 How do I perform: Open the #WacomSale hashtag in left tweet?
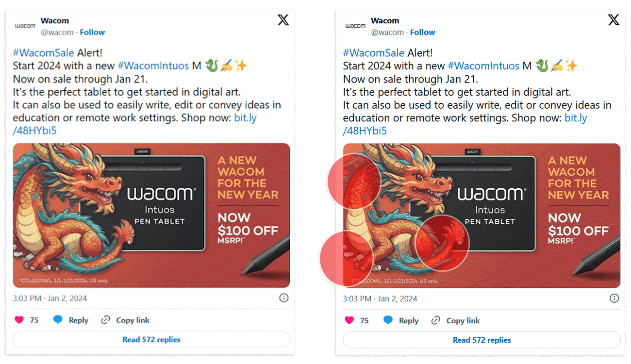[43, 52]
